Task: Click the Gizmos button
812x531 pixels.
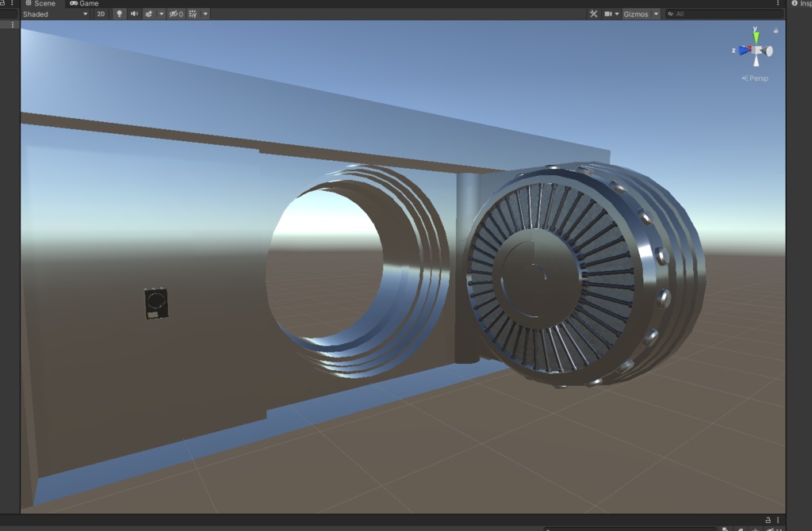Action: [x=637, y=13]
